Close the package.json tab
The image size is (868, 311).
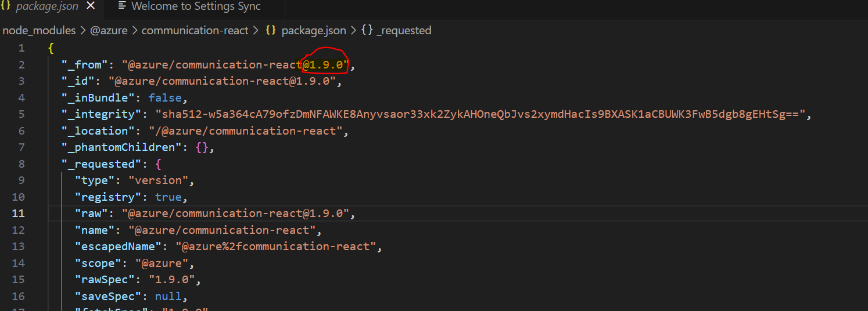pos(90,6)
